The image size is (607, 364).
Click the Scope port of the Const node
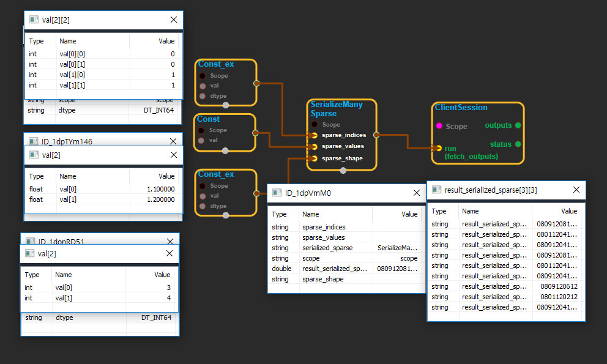202,130
